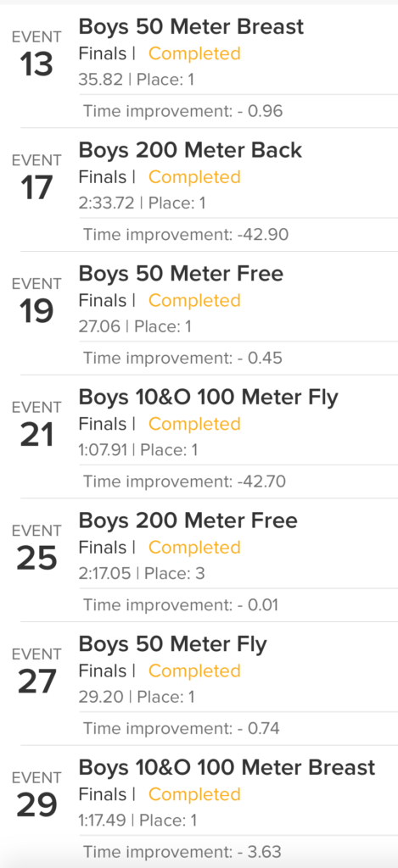398x868 pixels.
Task: Click Completed status for 200 Meter Back
Action: click(194, 177)
